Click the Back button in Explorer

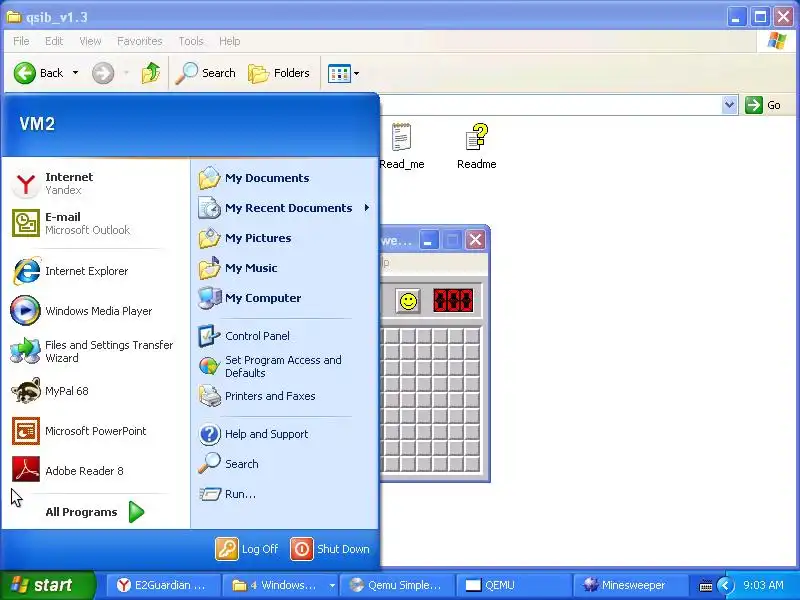tap(39, 73)
